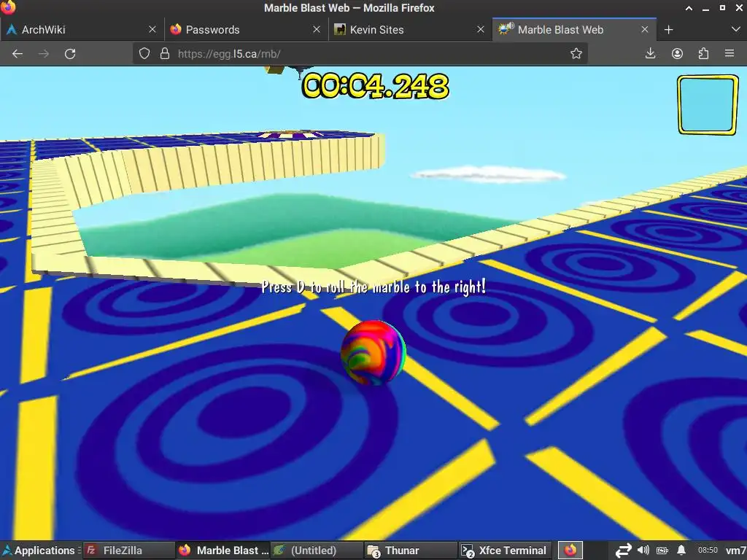Click the 08:50 panel clock
The height and width of the screenshot is (560, 747).
tap(708, 550)
